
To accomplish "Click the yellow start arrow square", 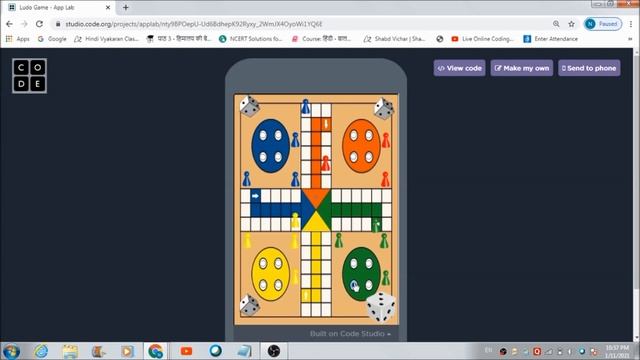I will coord(306,295).
